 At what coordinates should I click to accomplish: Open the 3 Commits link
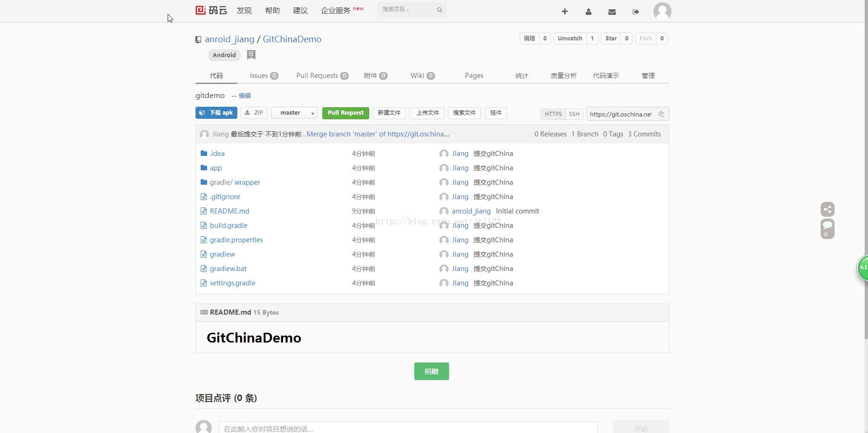click(x=644, y=134)
